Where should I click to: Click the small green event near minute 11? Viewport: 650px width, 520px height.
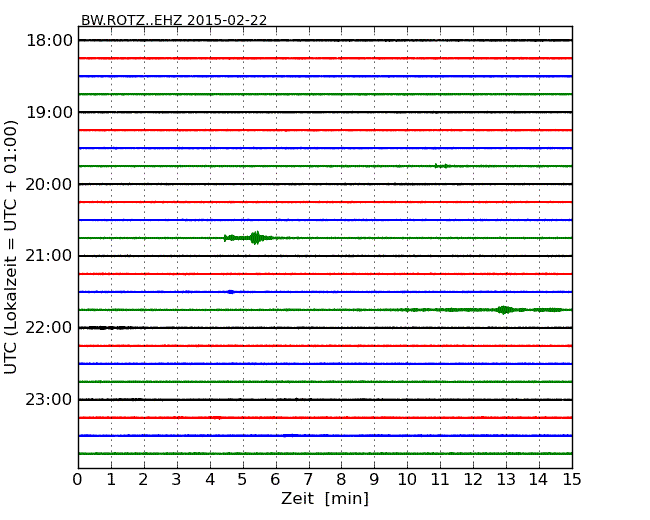(442, 166)
